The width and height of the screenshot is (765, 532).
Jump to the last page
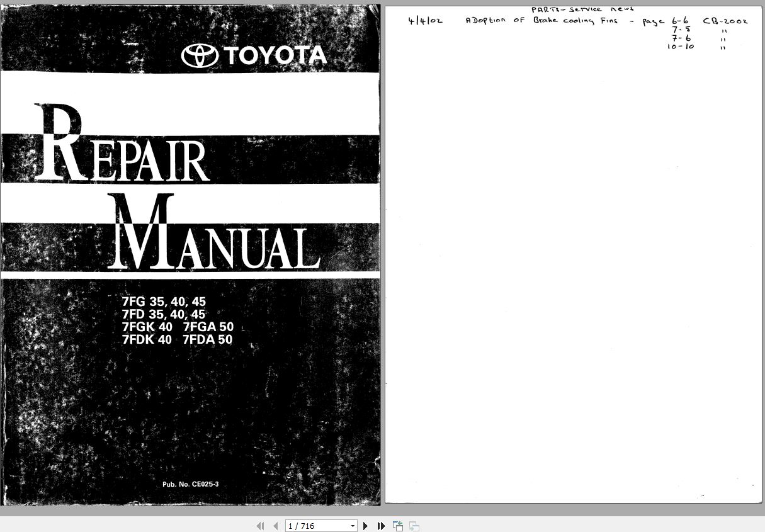[381, 526]
